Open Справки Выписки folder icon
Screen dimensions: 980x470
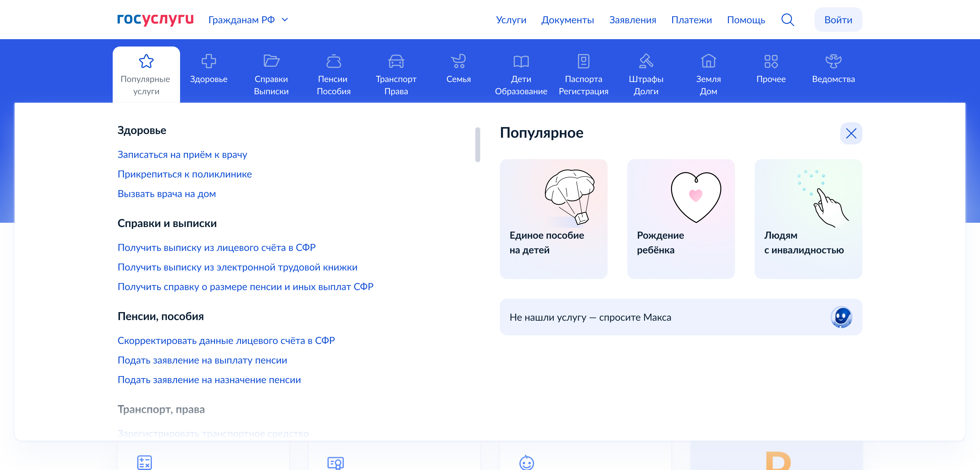271,61
